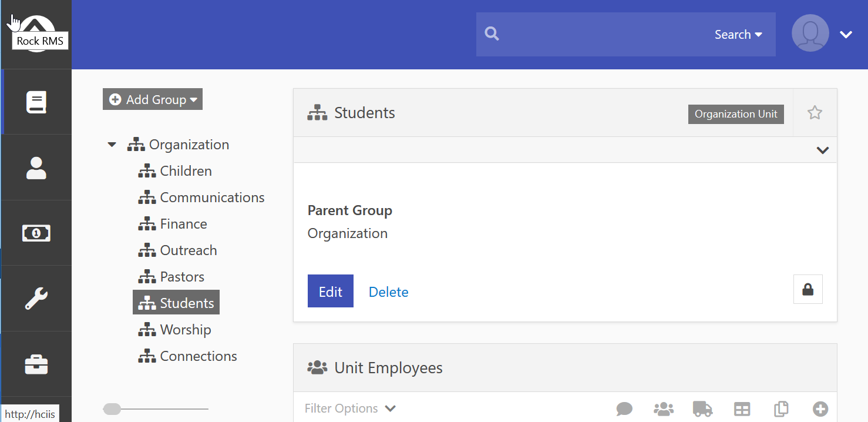Select the Pastors group
Image resolution: width=868 pixels, height=422 pixels.
point(171,277)
